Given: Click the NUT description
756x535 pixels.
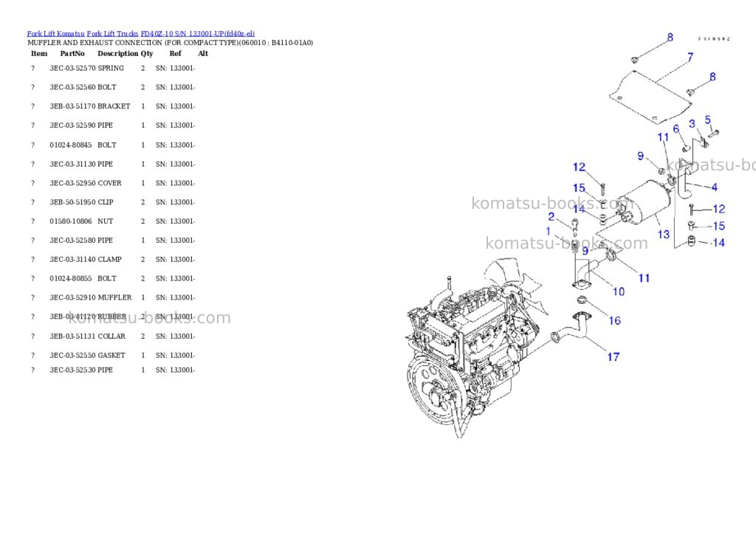Looking at the screenshot, I should pyautogui.click(x=105, y=221).
